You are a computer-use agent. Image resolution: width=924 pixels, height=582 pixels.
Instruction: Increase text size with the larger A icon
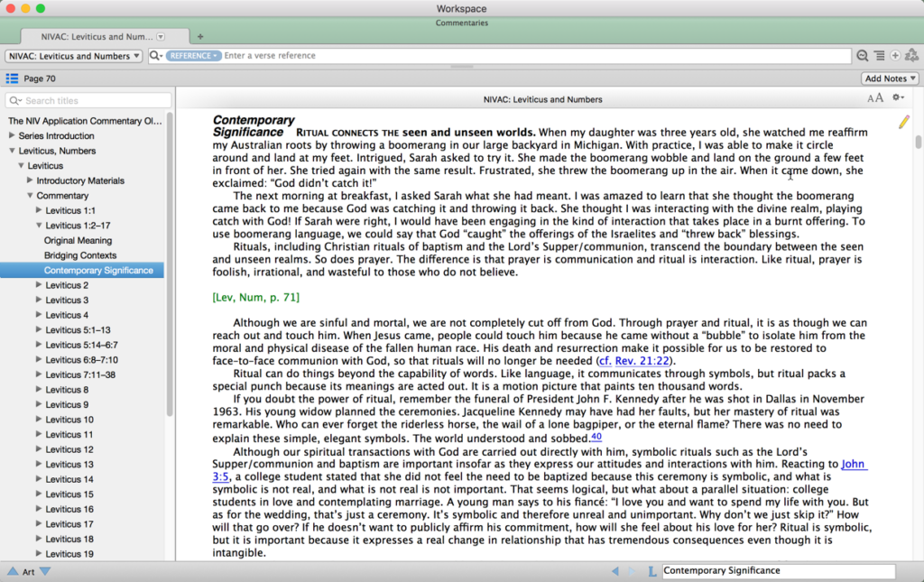[x=878, y=97]
